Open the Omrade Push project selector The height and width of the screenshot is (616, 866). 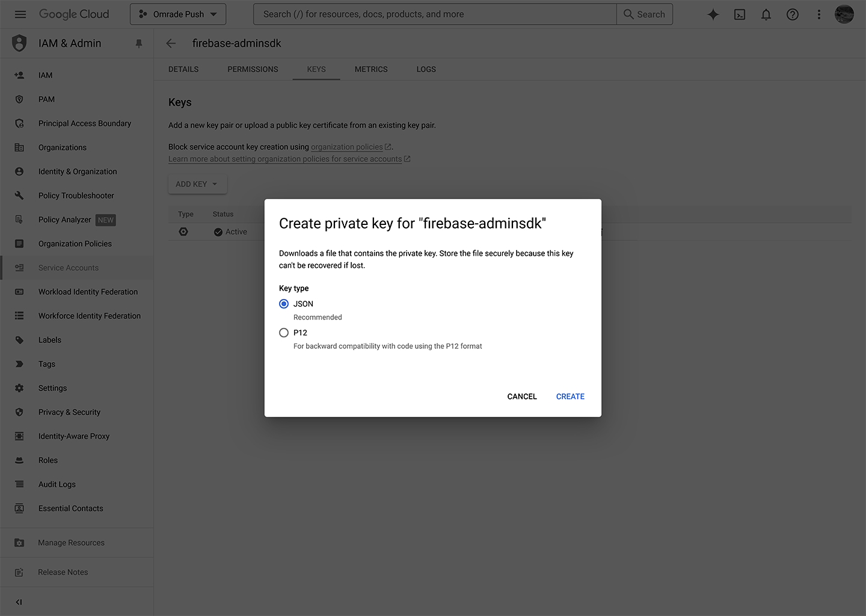(x=178, y=14)
